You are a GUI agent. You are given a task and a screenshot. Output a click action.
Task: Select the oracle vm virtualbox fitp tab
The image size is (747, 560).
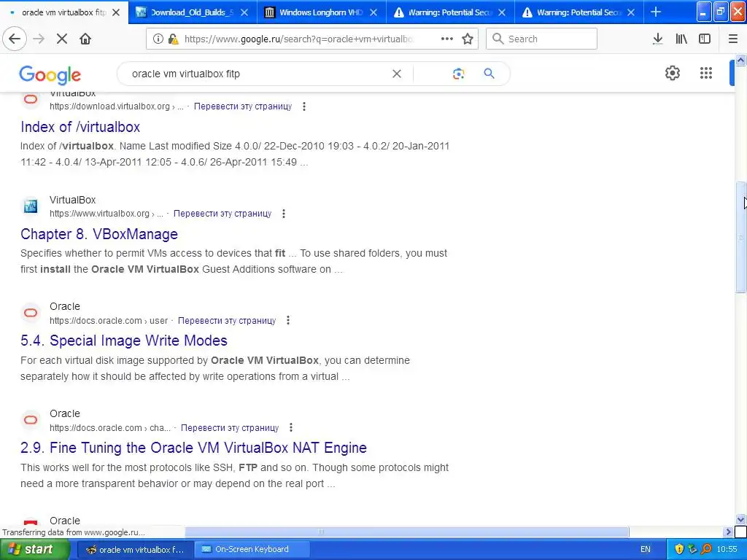click(x=64, y=12)
